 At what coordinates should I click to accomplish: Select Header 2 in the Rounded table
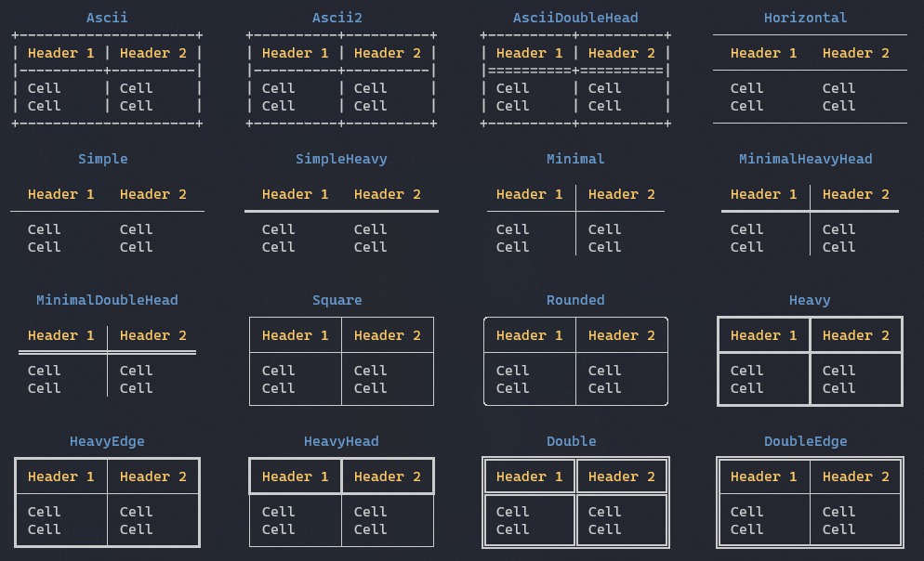click(x=621, y=335)
